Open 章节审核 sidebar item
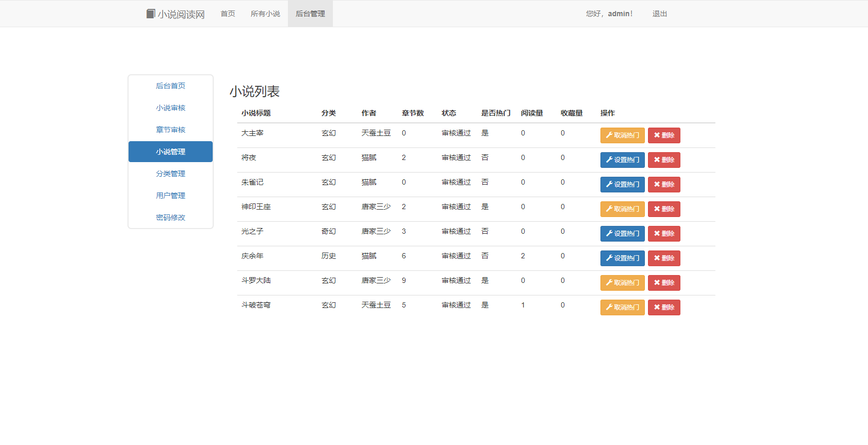The image size is (868, 445). (170, 130)
